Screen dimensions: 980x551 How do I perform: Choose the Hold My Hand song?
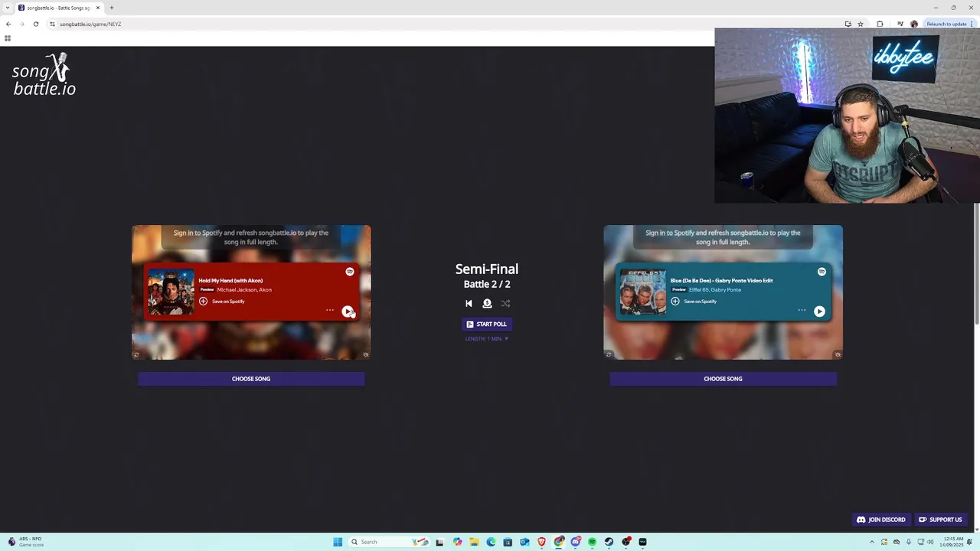[x=251, y=379]
